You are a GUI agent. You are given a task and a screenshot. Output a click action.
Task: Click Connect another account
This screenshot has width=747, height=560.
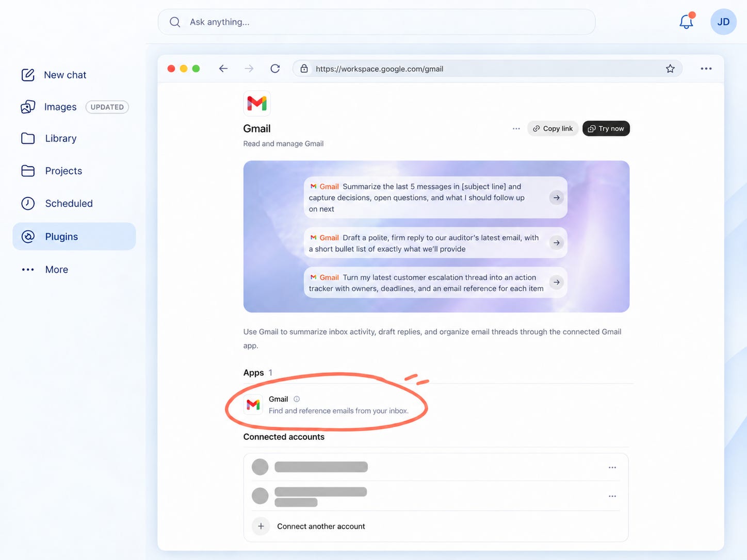[x=321, y=526]
